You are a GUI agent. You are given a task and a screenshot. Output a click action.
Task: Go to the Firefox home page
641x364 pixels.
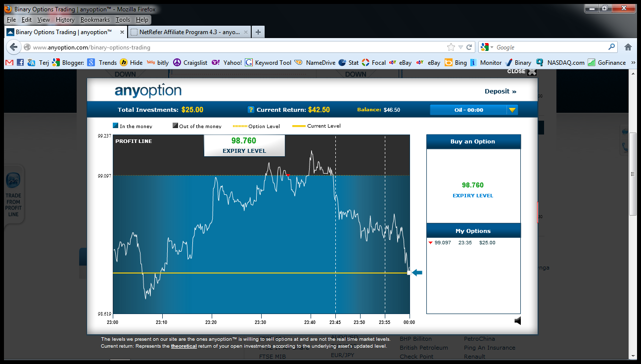628,47
